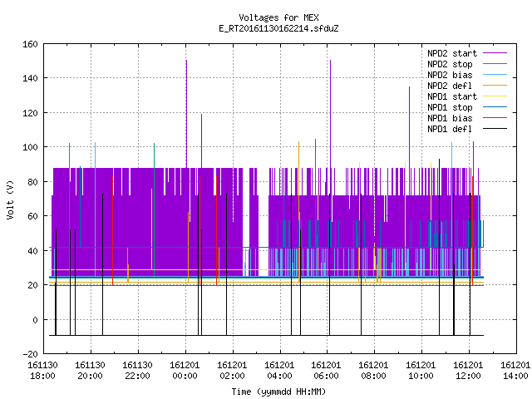Click the x-axis tick label 161130 22:00

pos(137,371)
